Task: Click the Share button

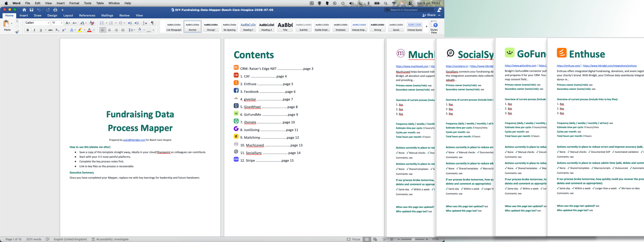Action: coord(429,15)
